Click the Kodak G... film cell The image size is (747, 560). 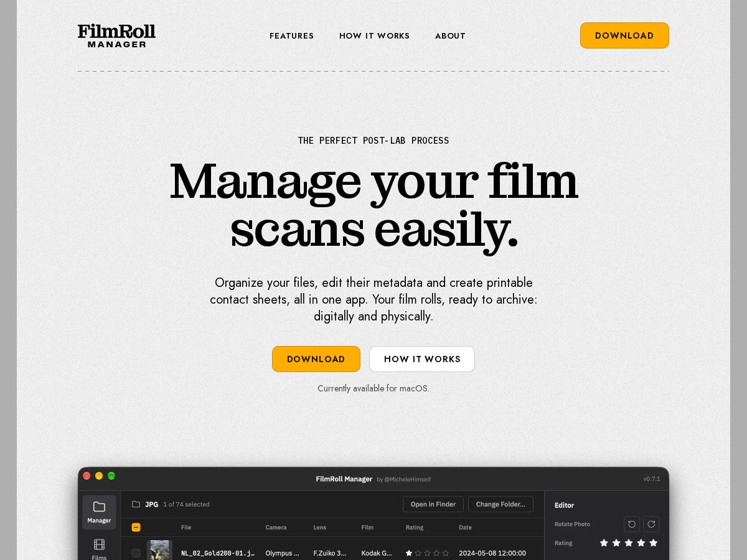(377, 553)
